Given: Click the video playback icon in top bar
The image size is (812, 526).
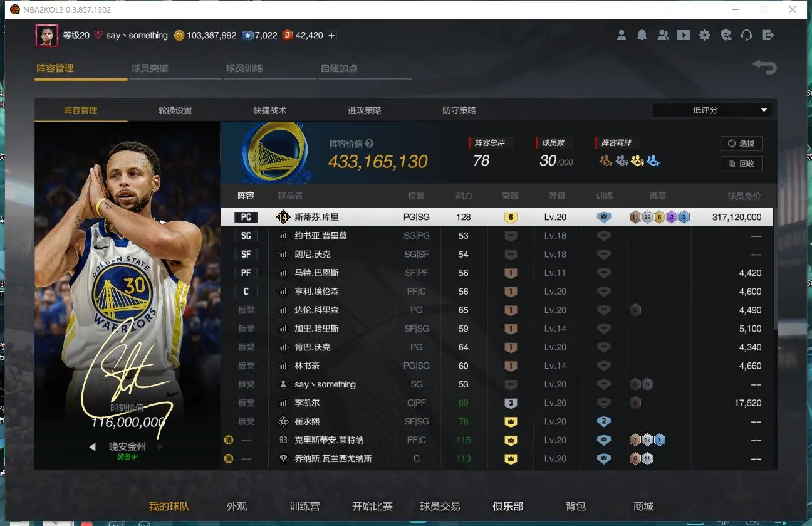Looking at the screenshot, I should [x=684, y=35].
